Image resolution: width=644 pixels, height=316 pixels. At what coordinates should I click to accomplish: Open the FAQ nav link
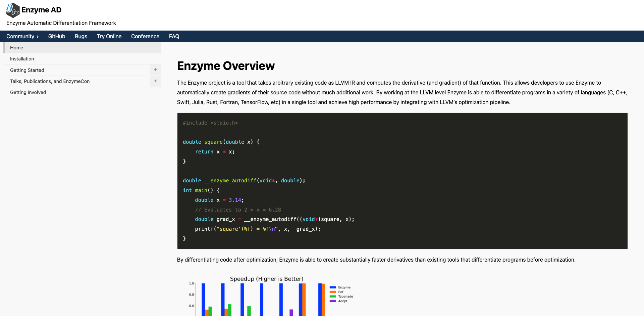174,36
